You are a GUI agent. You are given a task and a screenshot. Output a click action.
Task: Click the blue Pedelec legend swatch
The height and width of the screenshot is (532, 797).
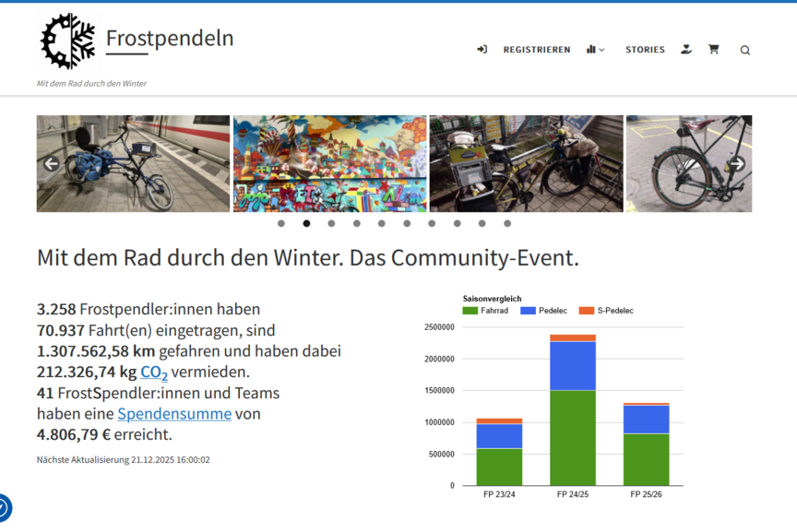(528, 311)
